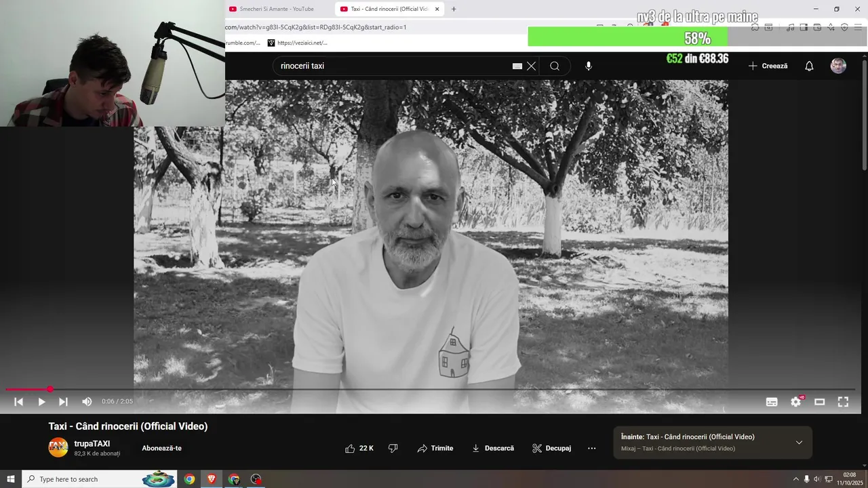Switch to Smecheri Si Amante tab

coord(278,9)
